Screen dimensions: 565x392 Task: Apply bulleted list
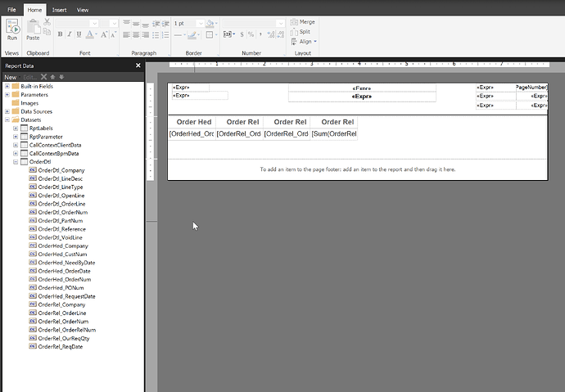156,35
